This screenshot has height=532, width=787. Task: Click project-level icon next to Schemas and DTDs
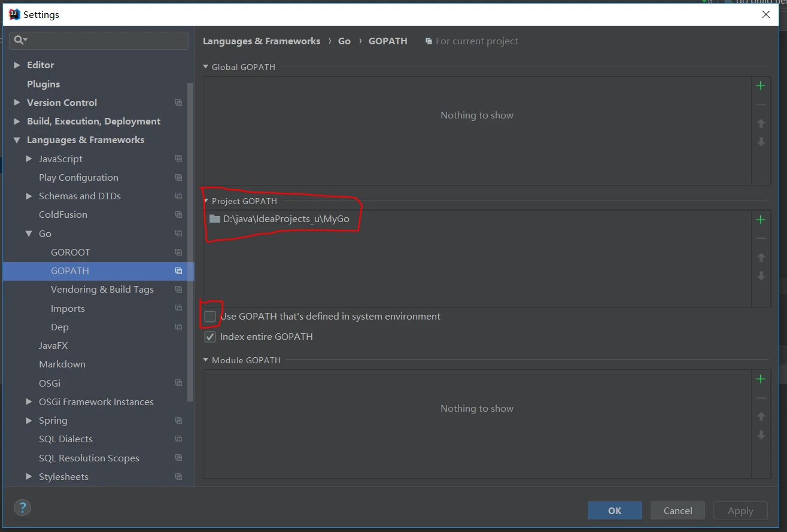(x=178, y=196)
